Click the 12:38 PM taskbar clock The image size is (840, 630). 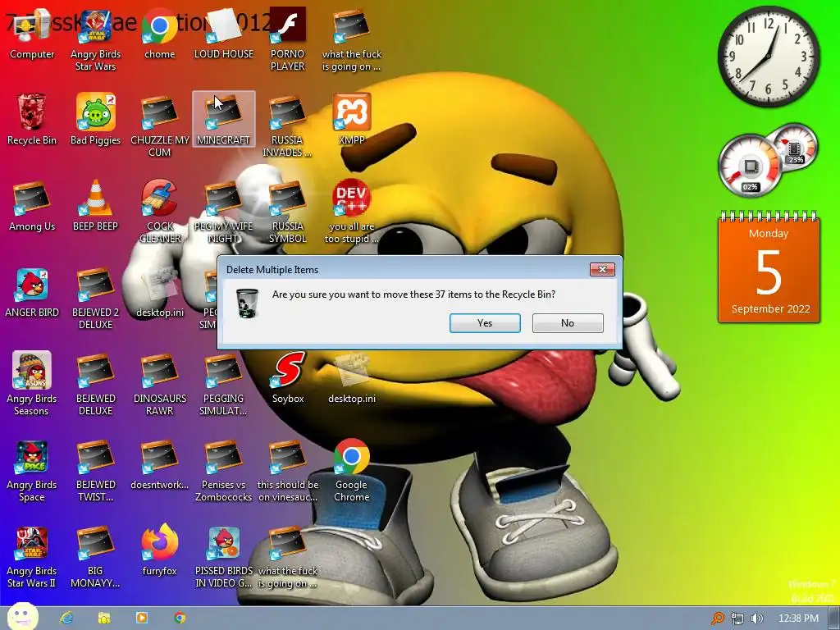coord(798,619)
